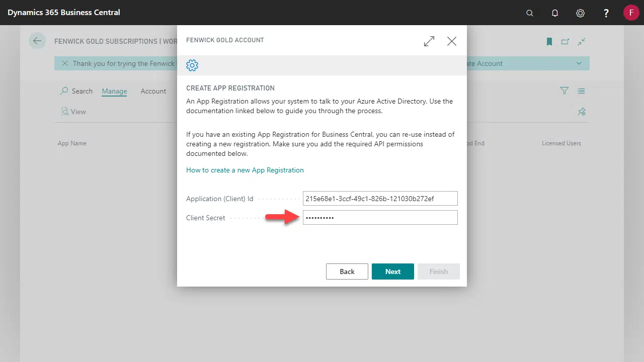Open the help question mark
The width and height of the screenshot is (644, 362).
[606, 13]
